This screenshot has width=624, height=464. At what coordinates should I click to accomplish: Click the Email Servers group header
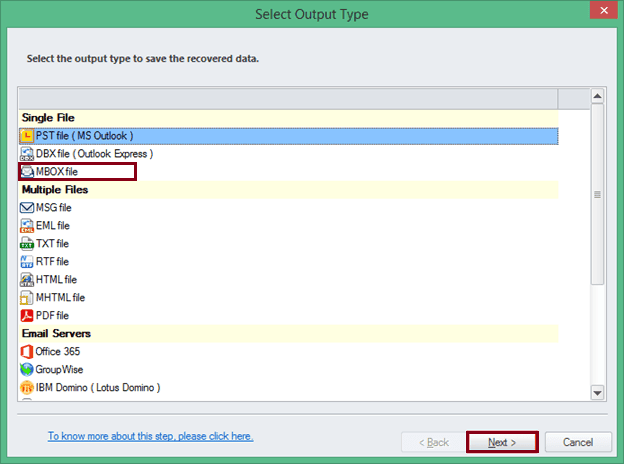pos(289,333)
